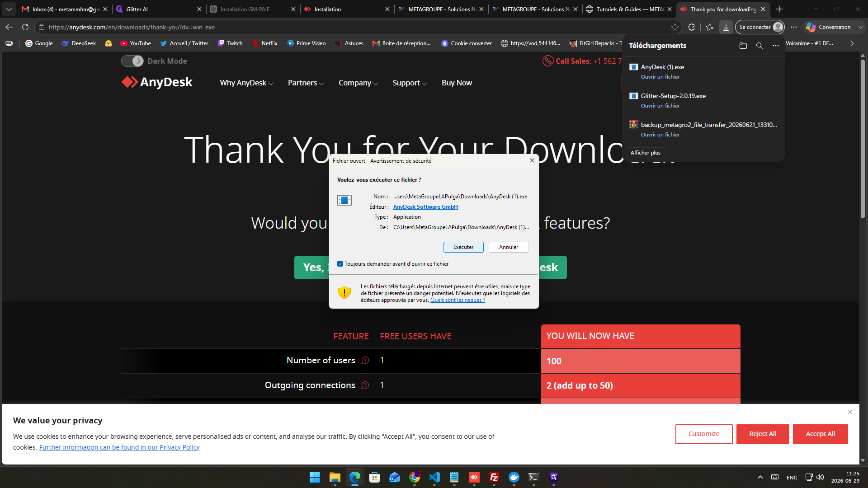Click Annuler in security dialog

509,247
